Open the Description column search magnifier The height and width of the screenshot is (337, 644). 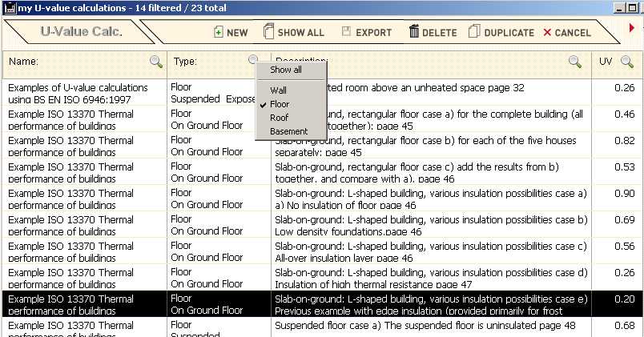pyautogui.click(x=575, y=62)
